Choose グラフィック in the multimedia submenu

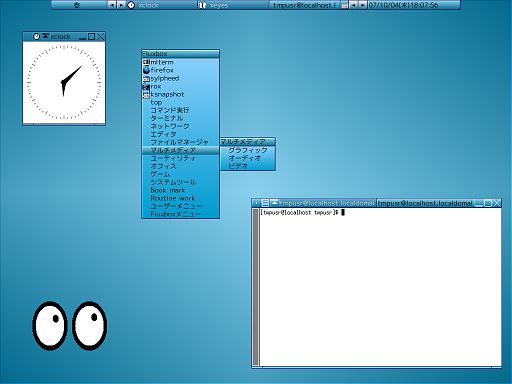248,150
